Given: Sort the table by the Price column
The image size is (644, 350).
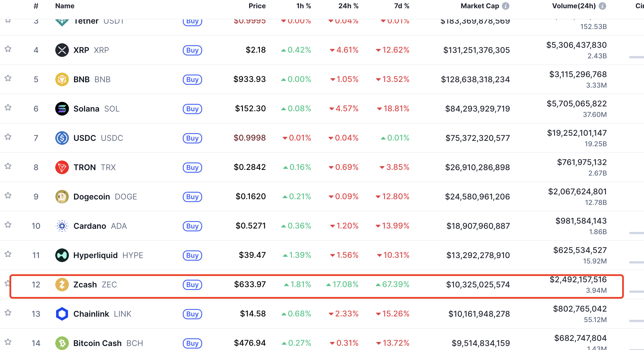Looking at the screenshot, I should pos(257,6).
